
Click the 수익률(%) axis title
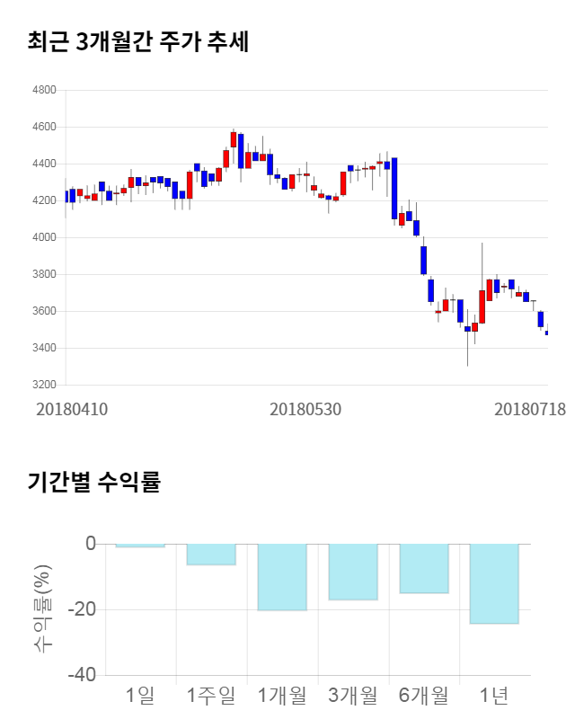point(43,608)
